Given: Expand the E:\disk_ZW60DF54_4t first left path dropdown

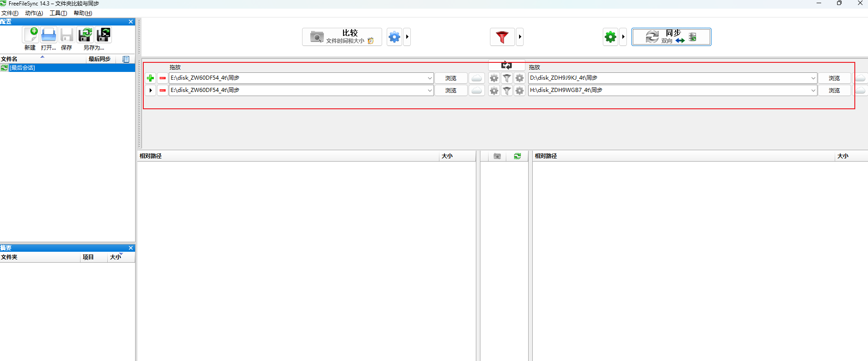Looking at the screenshot, I should (x=429, y=78).
